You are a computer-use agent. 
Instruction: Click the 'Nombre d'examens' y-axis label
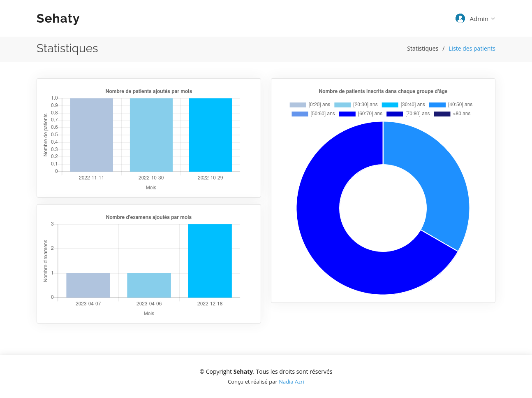[46, 261]
